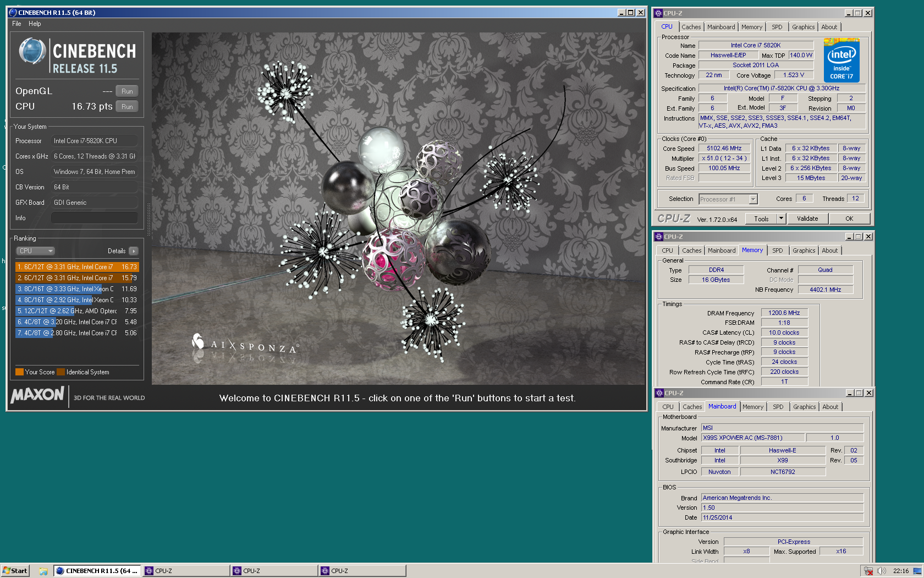Click the show desktop tray icon
924x578 pixels.
(917, 571)
